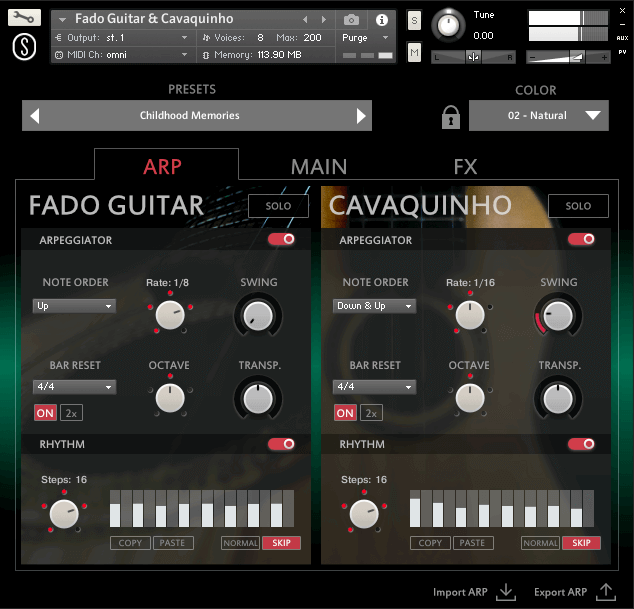Switch to the FX tab

click(x=465, y=167)
